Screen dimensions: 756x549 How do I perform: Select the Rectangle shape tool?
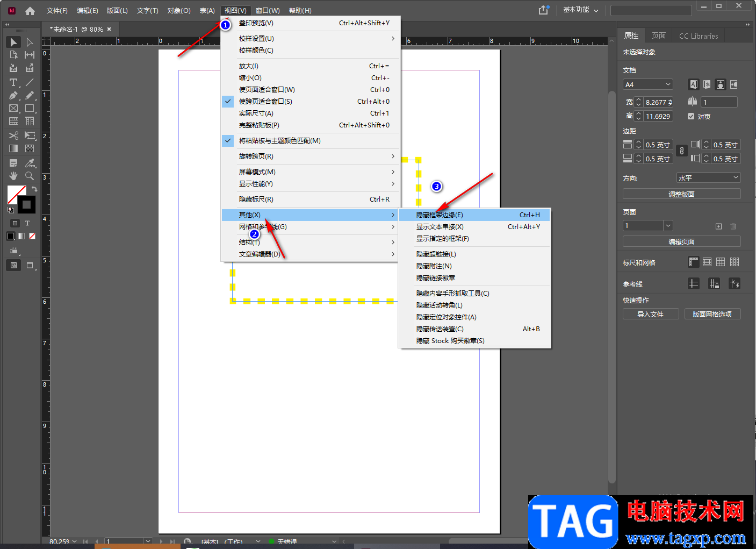tap(30, 108)
